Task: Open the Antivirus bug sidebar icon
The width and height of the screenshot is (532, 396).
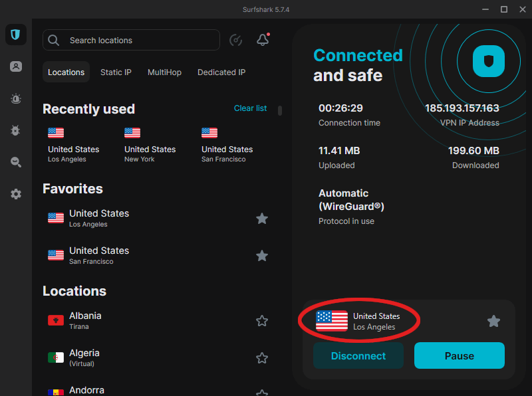Action: pyautogui.click(x=15, y=130)
